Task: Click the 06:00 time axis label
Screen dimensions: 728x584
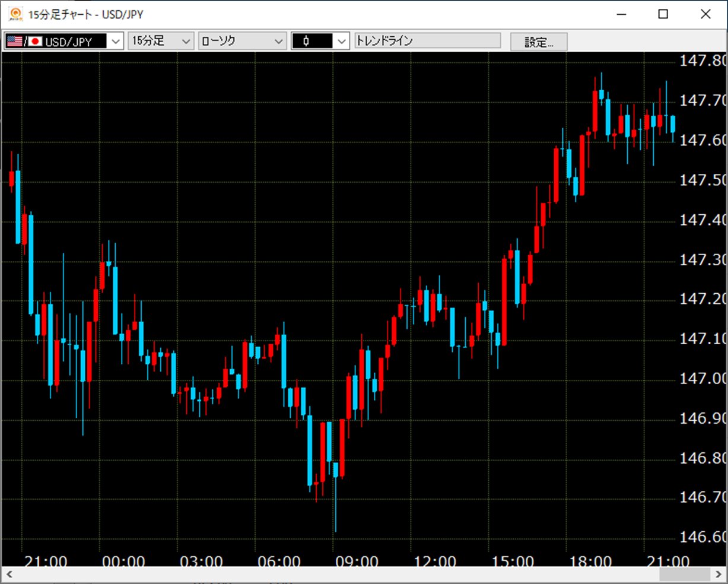Action: pyautogui.click(x=279, y=561)
